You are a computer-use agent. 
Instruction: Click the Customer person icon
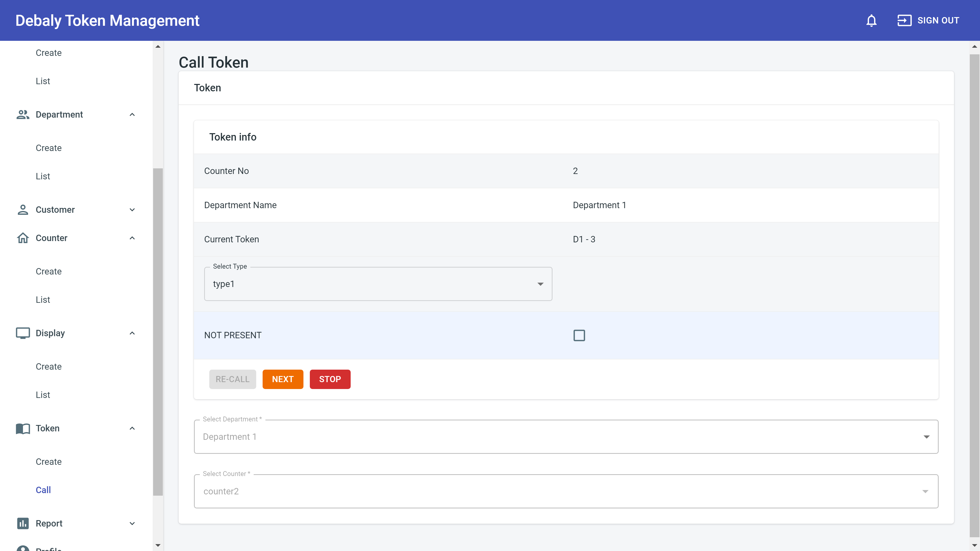23,209
